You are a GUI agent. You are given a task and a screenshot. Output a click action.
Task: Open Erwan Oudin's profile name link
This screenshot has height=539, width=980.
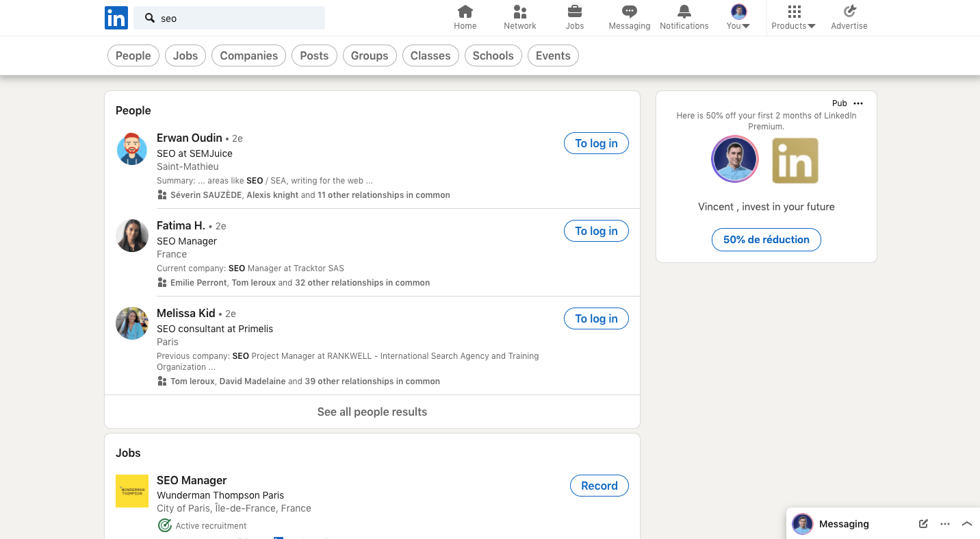coord(190,138)
